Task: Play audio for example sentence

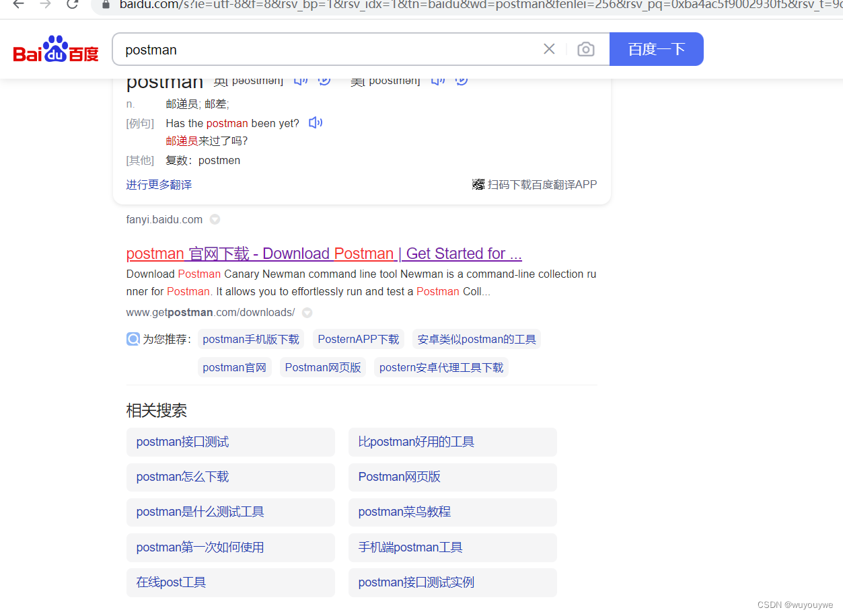Action: 315,123
